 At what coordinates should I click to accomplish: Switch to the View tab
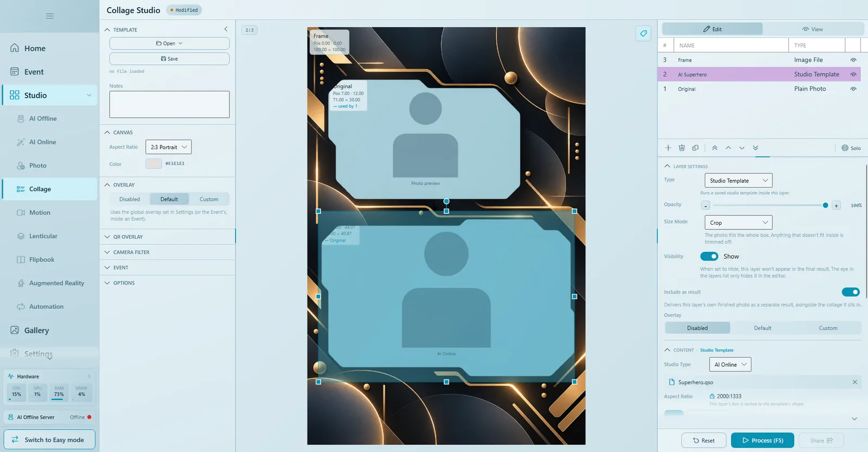[x=813, y=29]
